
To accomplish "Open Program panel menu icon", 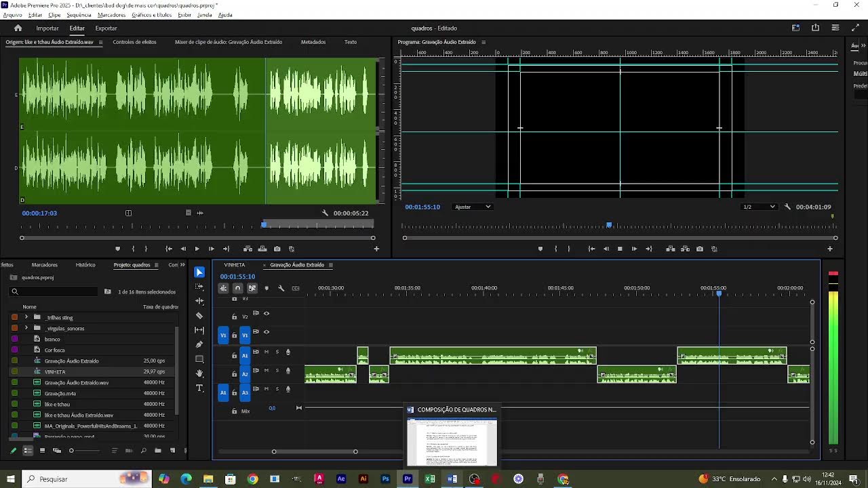I will [x=484, y=42].
